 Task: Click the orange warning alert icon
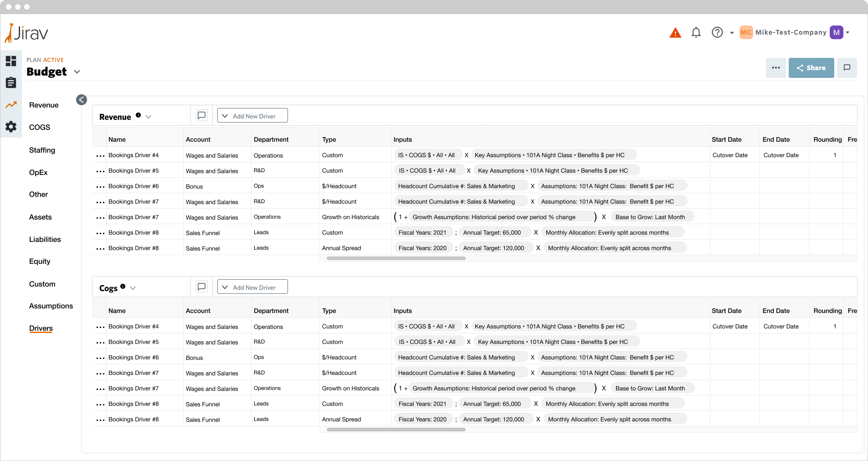[675, 33]
